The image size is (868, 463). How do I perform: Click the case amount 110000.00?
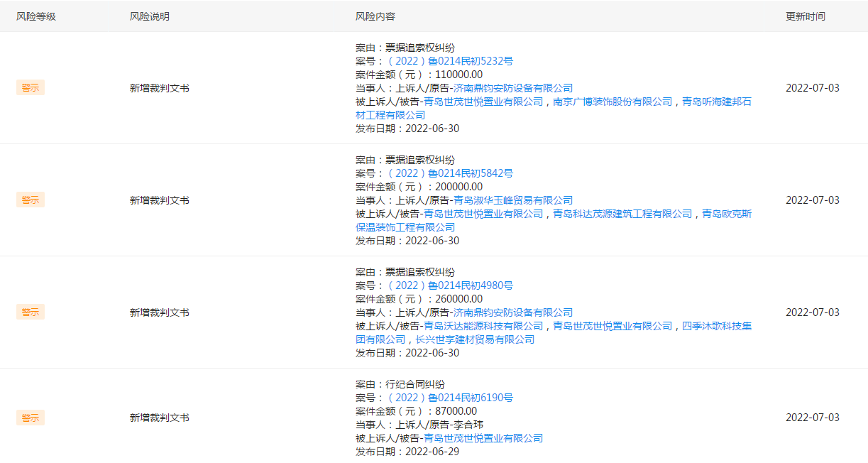click(x=457, y=75)
